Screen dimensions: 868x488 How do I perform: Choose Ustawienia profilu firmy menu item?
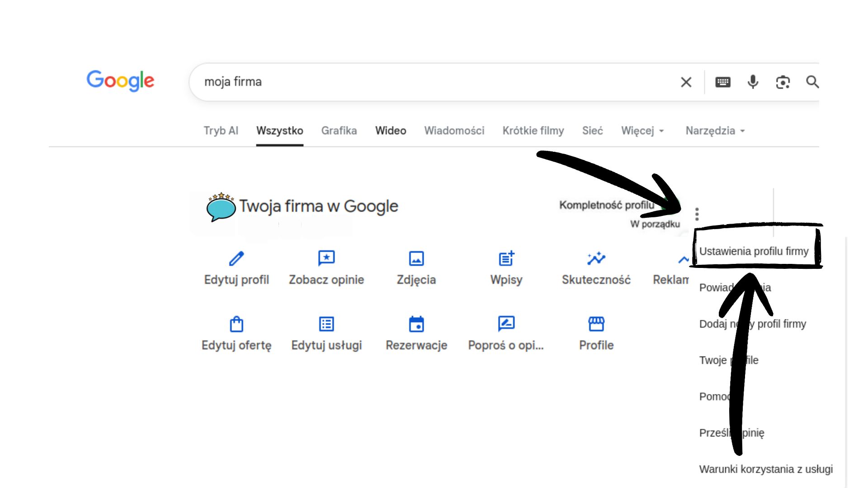click(754, 251)
